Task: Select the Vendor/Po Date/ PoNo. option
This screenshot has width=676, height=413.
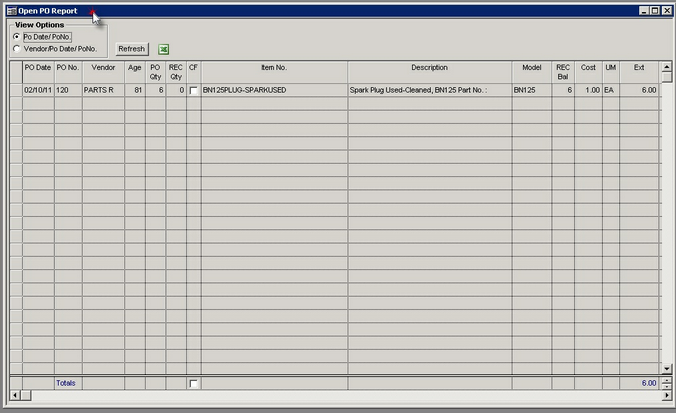Action: tap(16, 48)
